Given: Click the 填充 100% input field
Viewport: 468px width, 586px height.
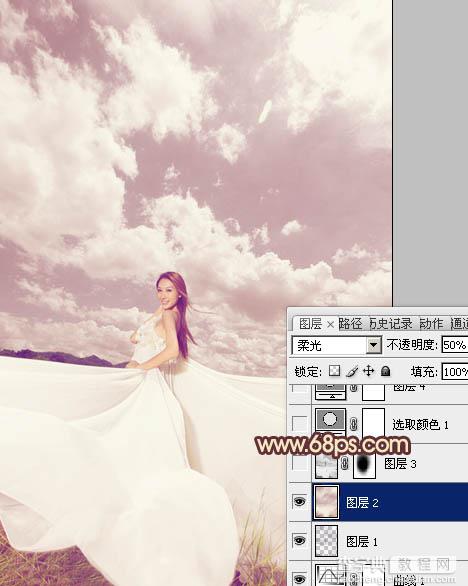Looking at the screenshot, I should (x=455, y=372).
